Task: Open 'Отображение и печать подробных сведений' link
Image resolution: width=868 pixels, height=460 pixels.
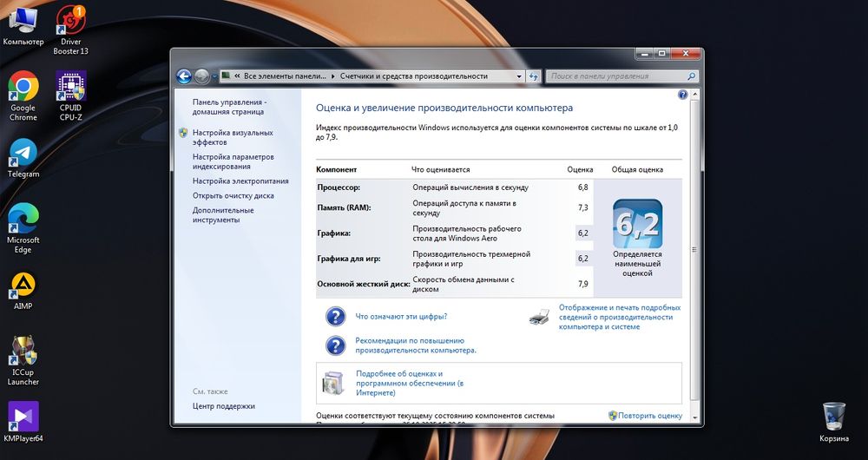Action: (x=620, y=317)
